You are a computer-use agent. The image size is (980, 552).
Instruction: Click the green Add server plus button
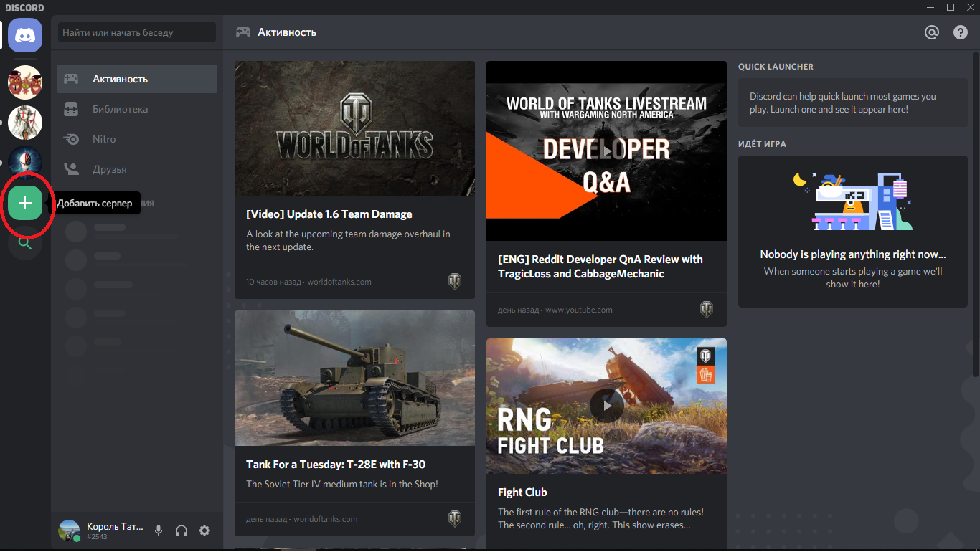click(x=25, y=203)
